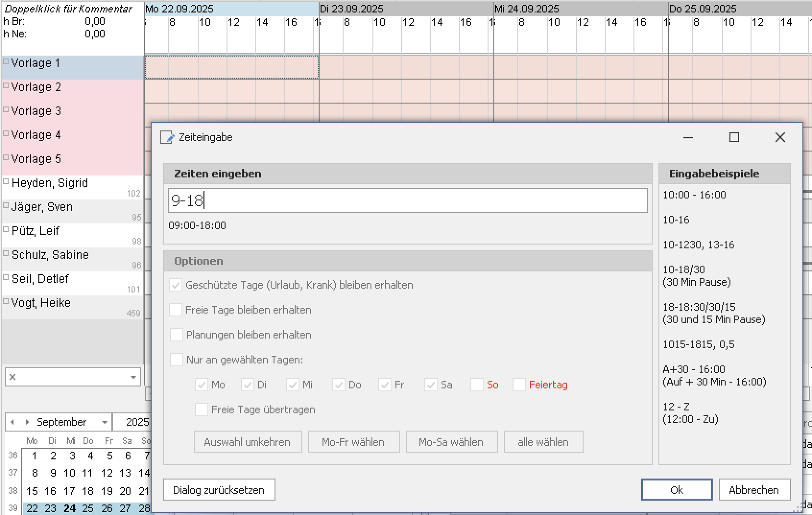Select day 24 in the September calendar
The width and height of the screenshot is (812, 515).
[x=70, y=508]
